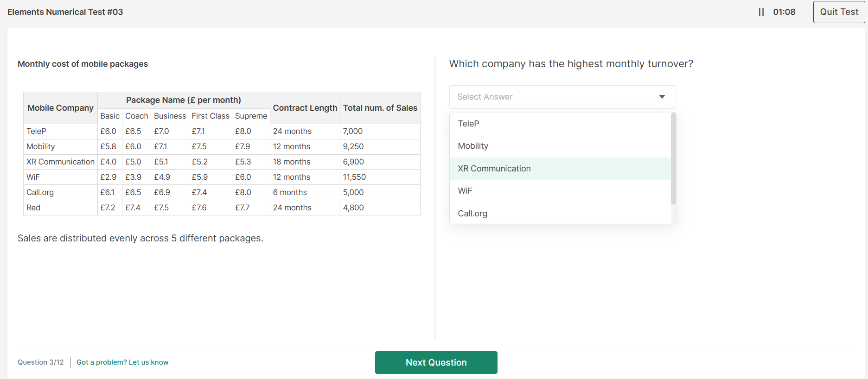The height and width of the screenshot is (379, 868).
Task: Click the Mobile Company column header
Action: pyautogui.click(x=60, y=108)
